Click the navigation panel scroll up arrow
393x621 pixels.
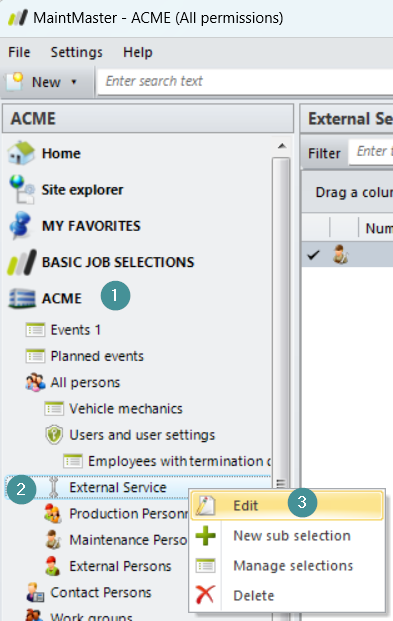pyautogui.click(x=282, y=146)
